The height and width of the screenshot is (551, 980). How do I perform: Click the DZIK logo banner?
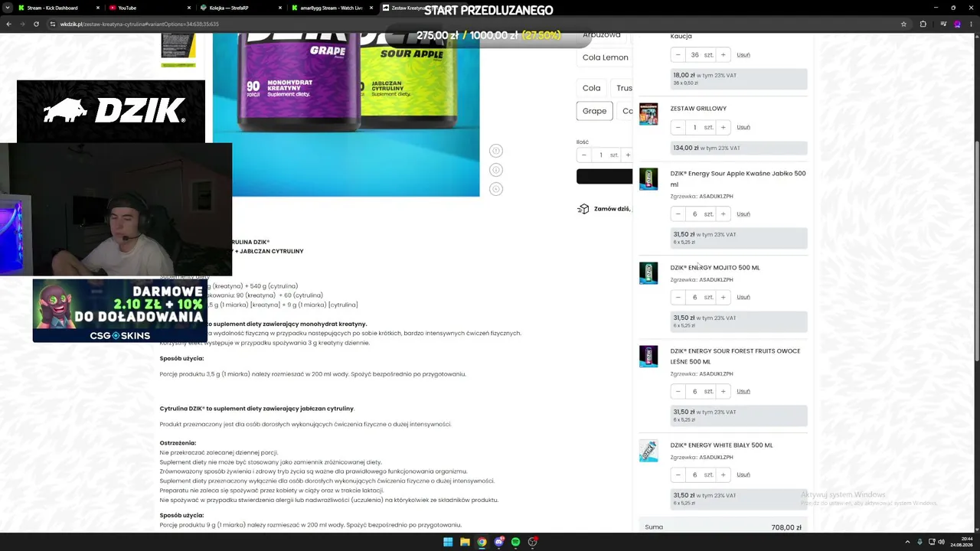[x=111, y=112]
